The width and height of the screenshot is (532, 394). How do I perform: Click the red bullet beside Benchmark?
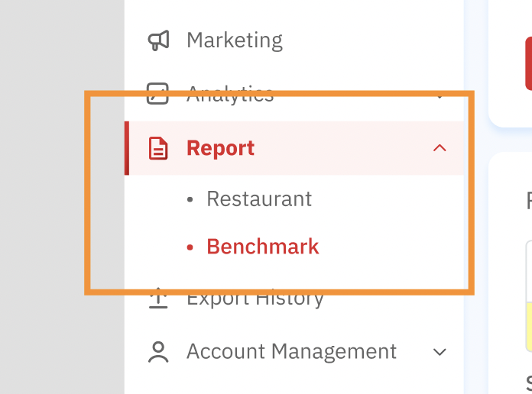point(191,247)
